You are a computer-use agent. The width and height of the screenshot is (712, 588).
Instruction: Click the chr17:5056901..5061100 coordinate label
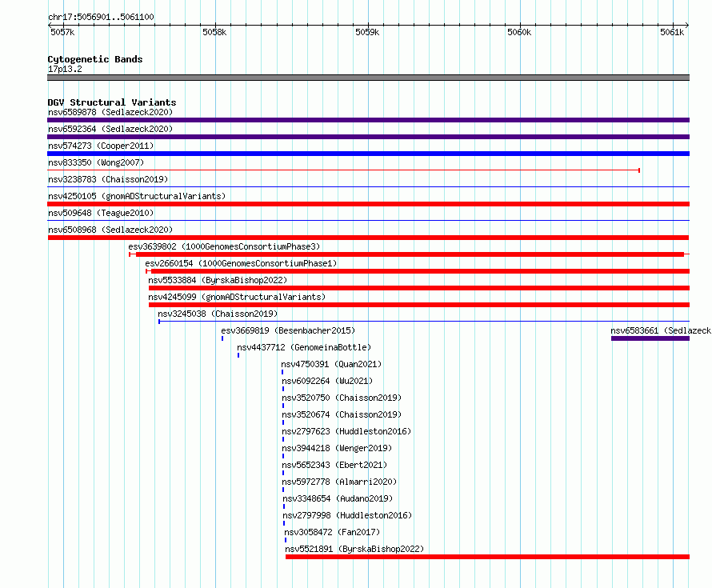(x=101, y=17)
